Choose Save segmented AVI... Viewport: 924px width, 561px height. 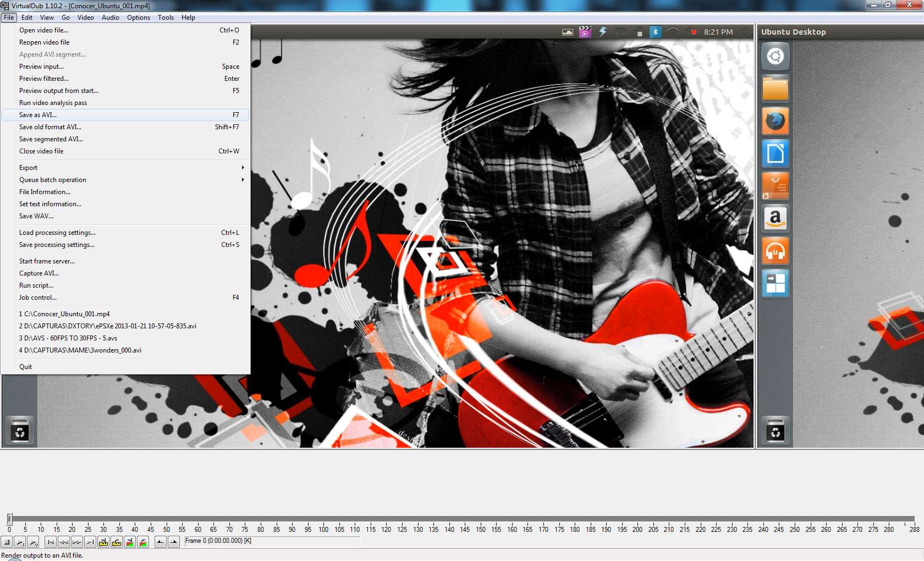click(125, 139)
